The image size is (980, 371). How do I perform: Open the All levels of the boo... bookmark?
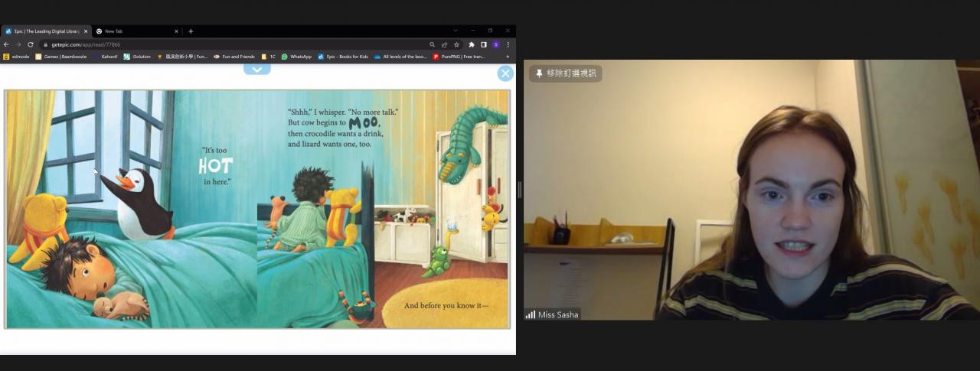400,57
